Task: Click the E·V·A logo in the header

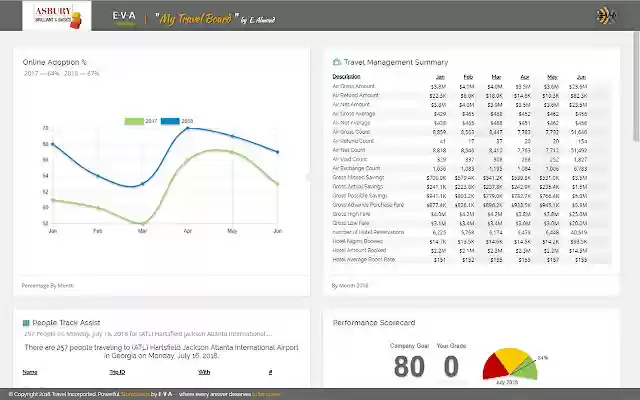Action: point(124,17)
